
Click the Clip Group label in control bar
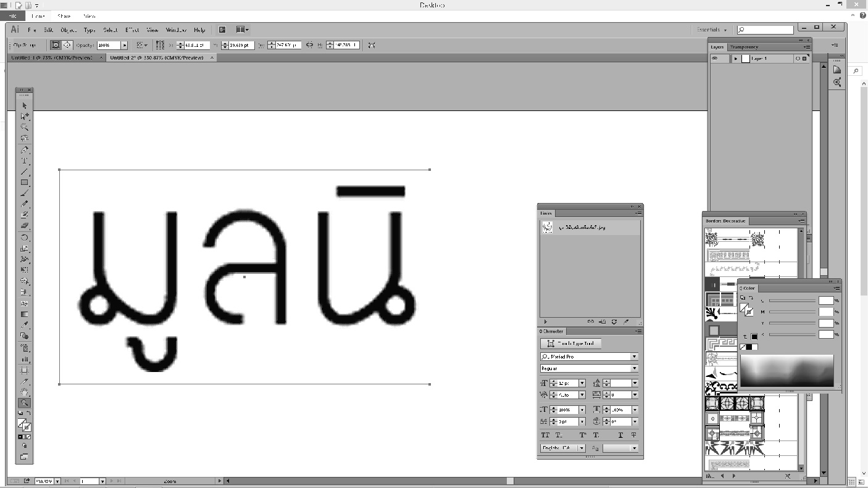point(25,45)
